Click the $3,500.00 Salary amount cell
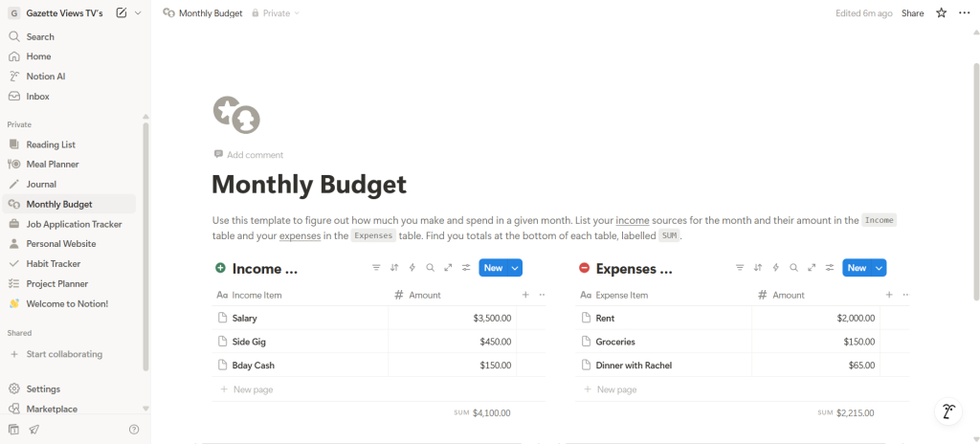The height and width of the screenshot is (444, 980). point(453,319)
